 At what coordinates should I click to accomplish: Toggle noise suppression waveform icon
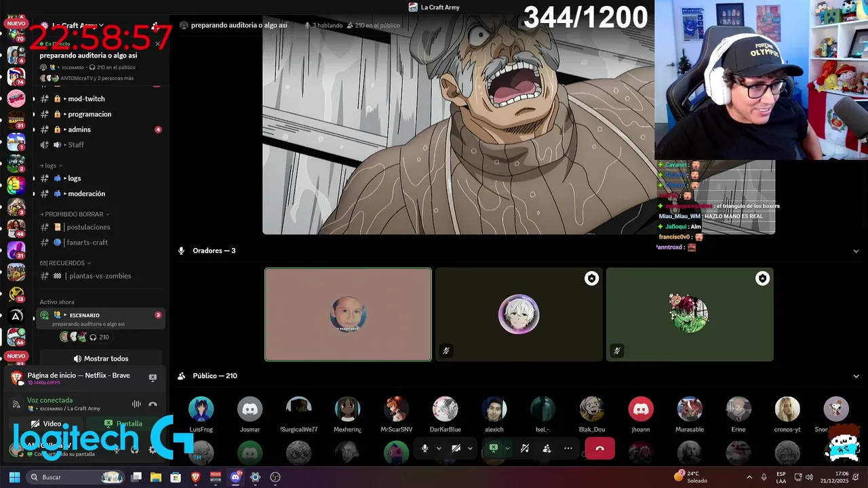(x=136, y=404)
